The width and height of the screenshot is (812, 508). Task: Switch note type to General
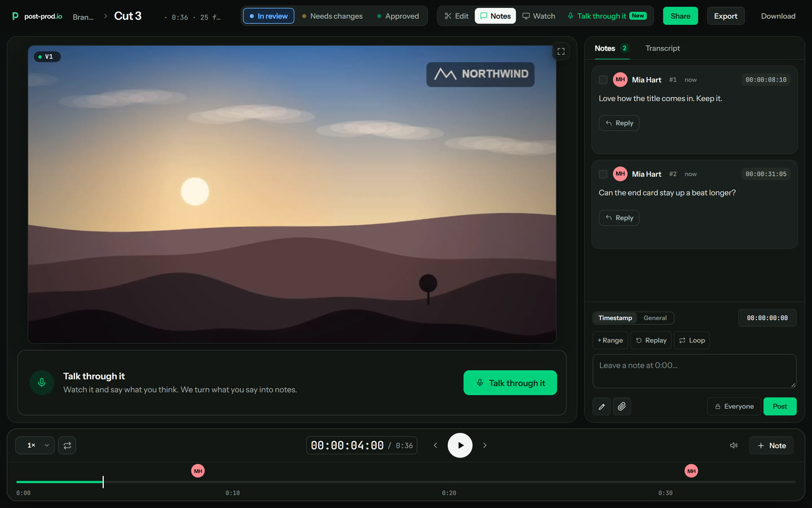point(655,318)
